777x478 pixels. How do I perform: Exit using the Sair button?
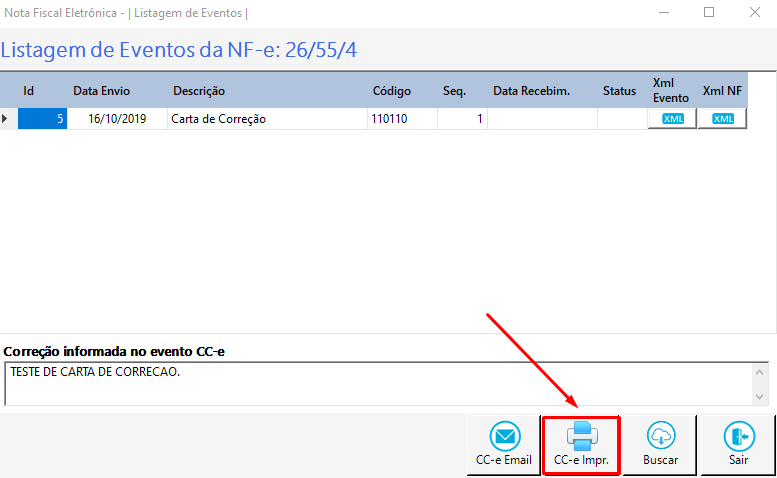pos(739,446)
